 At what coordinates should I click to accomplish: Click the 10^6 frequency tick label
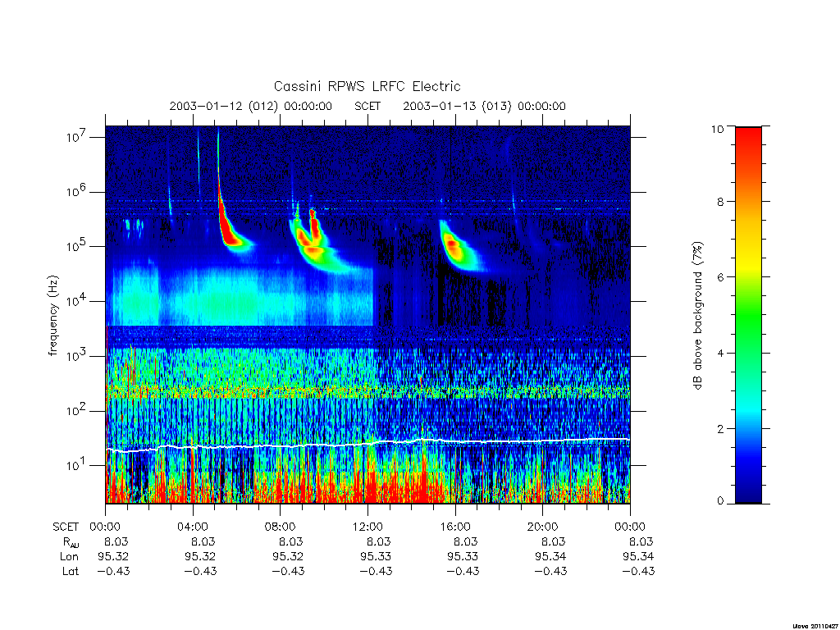click(x=77, y=191)
